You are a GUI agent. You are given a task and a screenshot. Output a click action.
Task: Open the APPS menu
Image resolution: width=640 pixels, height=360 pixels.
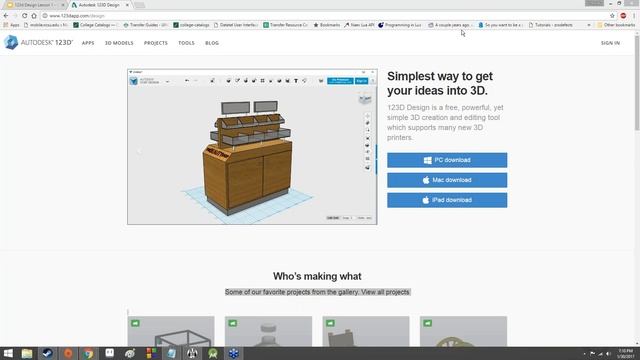pos(88,43)
